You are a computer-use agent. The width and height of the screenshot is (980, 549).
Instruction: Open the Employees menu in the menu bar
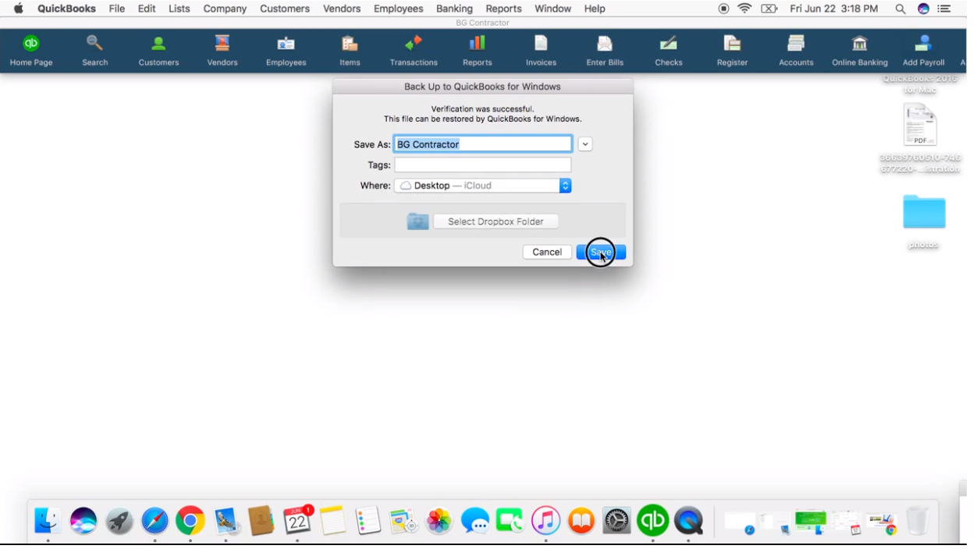click(399, 9)
